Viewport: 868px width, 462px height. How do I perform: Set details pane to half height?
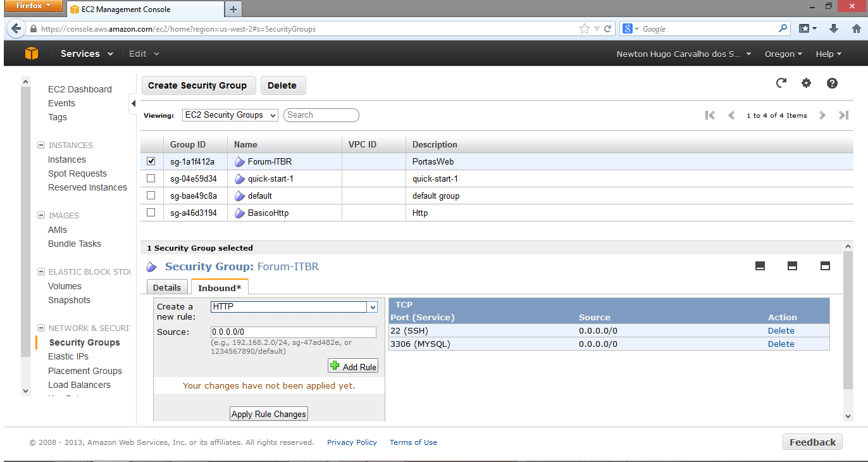coord(792,266)
